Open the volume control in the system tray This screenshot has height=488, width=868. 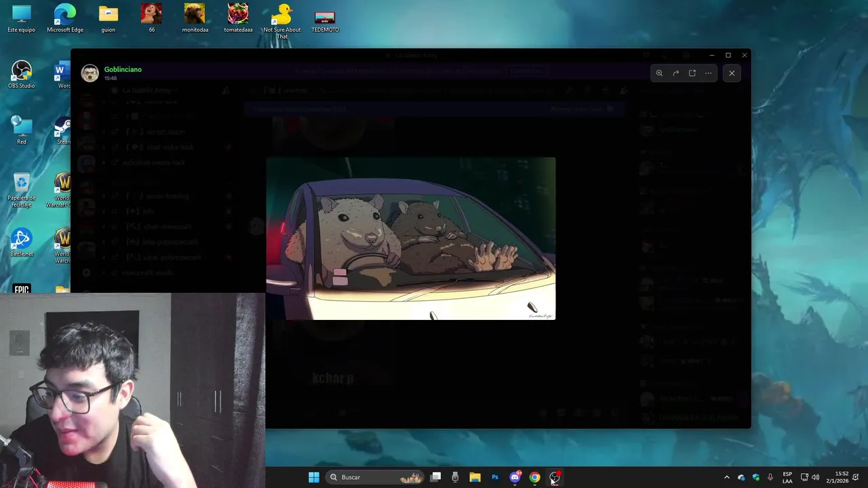815,477
